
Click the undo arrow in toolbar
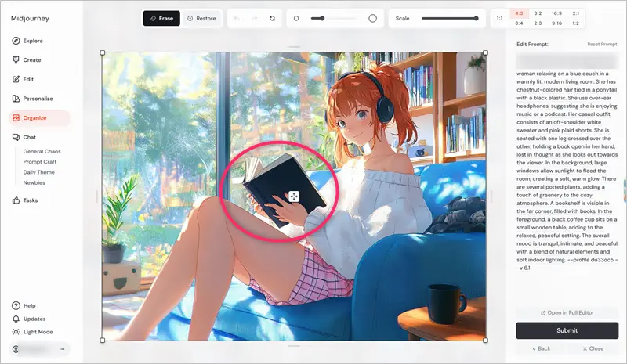238,18
